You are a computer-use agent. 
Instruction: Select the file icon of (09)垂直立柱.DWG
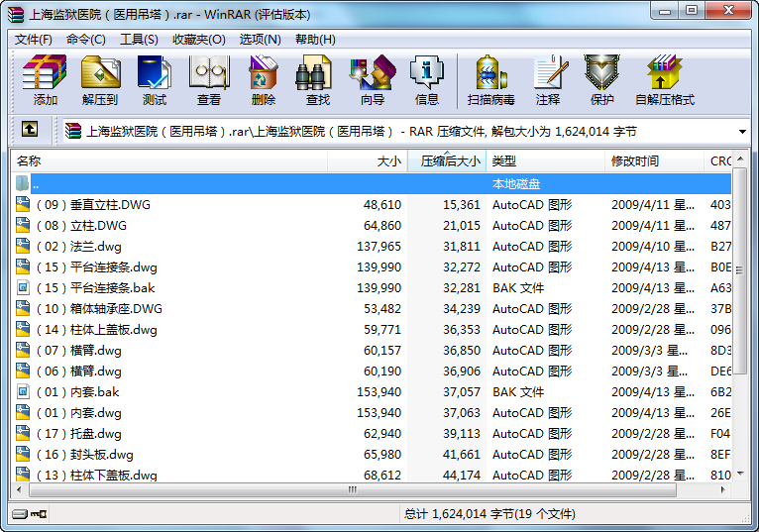click(23, 204)
